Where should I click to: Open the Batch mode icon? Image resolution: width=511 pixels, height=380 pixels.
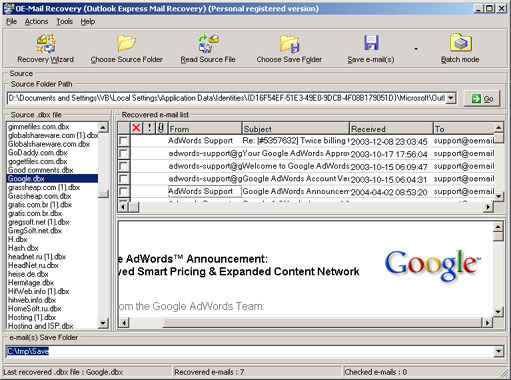[460, 43]
